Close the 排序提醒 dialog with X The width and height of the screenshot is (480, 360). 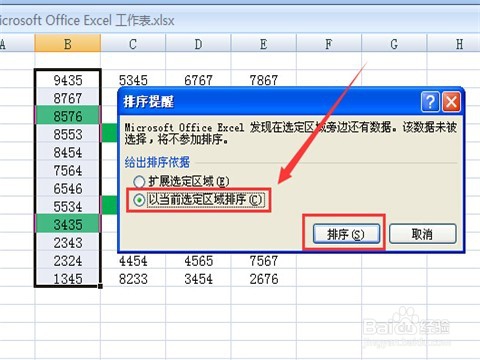coord(451,102)
